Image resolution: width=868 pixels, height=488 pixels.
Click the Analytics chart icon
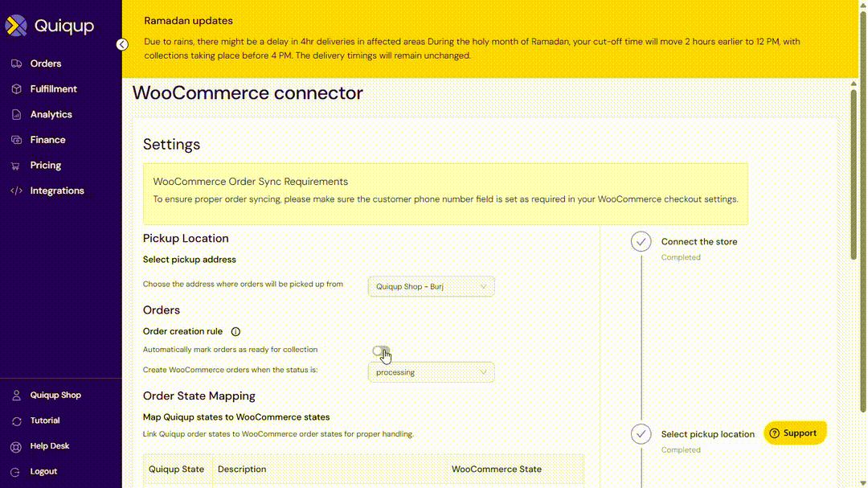17,115
